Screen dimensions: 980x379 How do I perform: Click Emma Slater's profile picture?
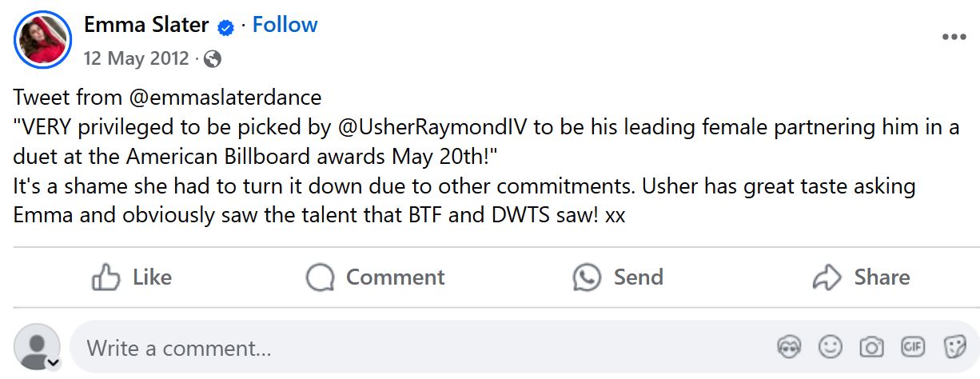43,39
